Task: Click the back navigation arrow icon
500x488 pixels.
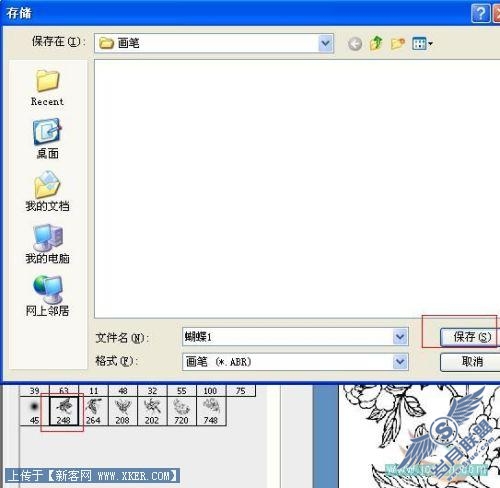Action: pyautogui.click(x=355, y=43)
